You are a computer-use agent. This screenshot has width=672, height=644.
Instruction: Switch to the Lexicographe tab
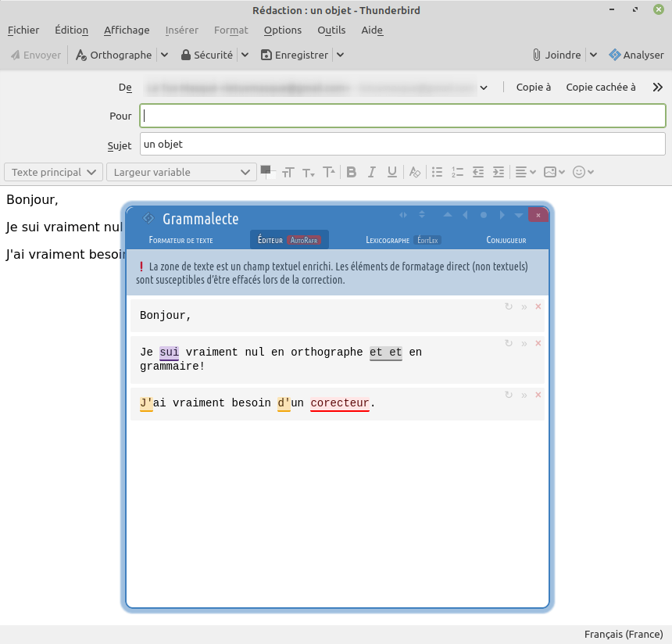[x=388, y=240]
